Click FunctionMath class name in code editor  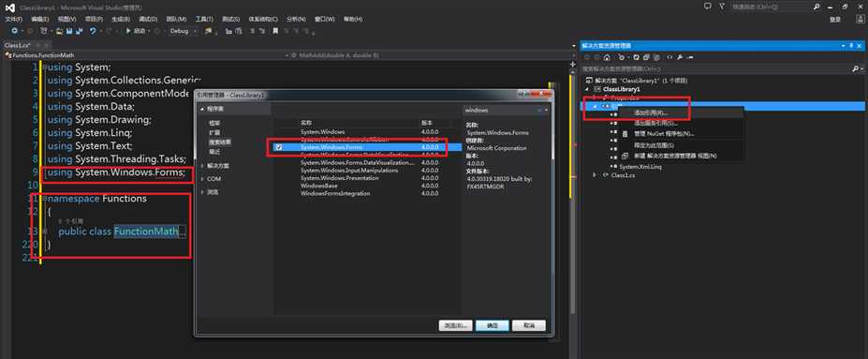146,231
